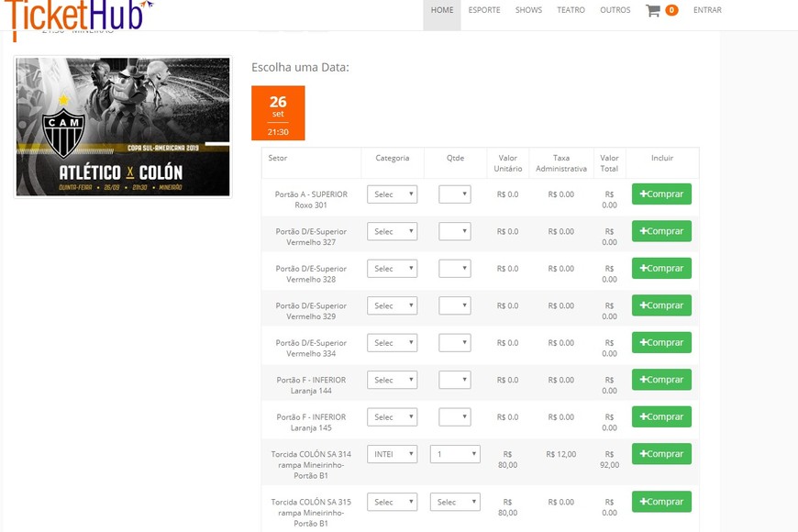Change quantity dropdown for Torcida COLÓN SA 314
798x532 pixels.
[455, 454]
